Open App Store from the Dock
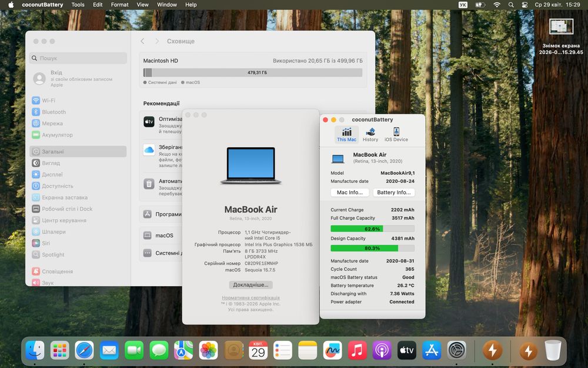588x368 pixels. click(432, 350)
